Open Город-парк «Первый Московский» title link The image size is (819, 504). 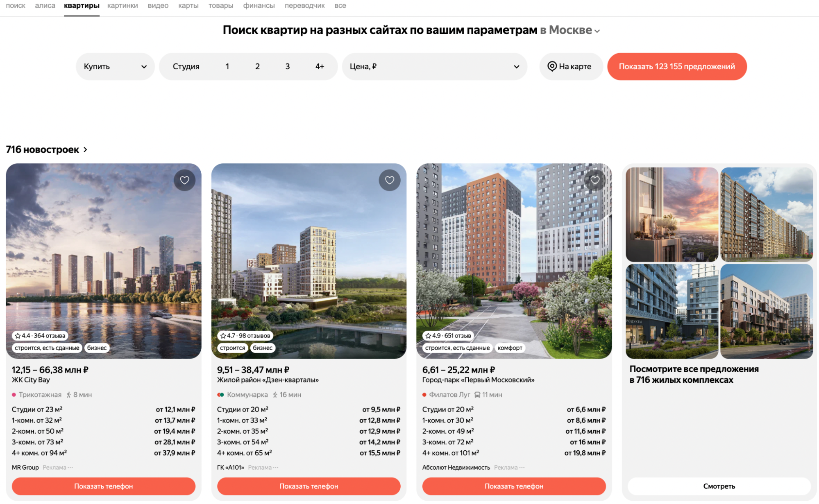(x=479, y=380)
